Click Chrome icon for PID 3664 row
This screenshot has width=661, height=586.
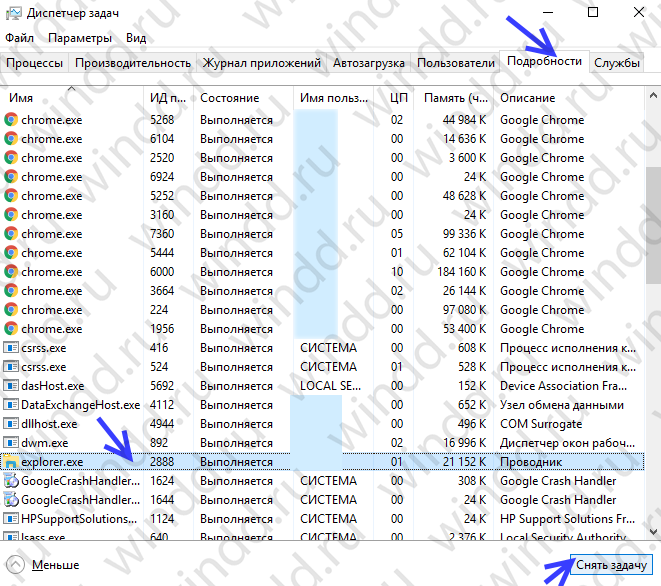point(11,290)
